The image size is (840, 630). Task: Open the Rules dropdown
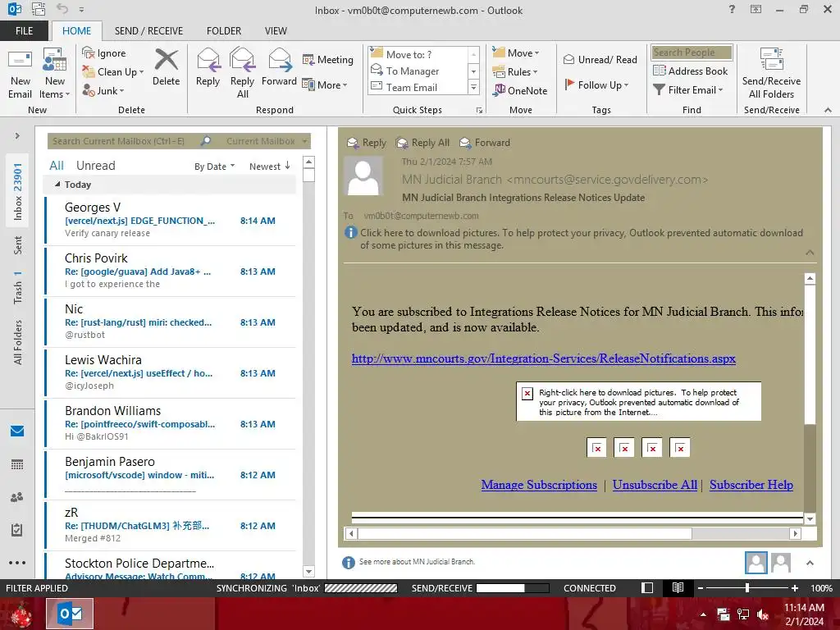pos(515,72)
